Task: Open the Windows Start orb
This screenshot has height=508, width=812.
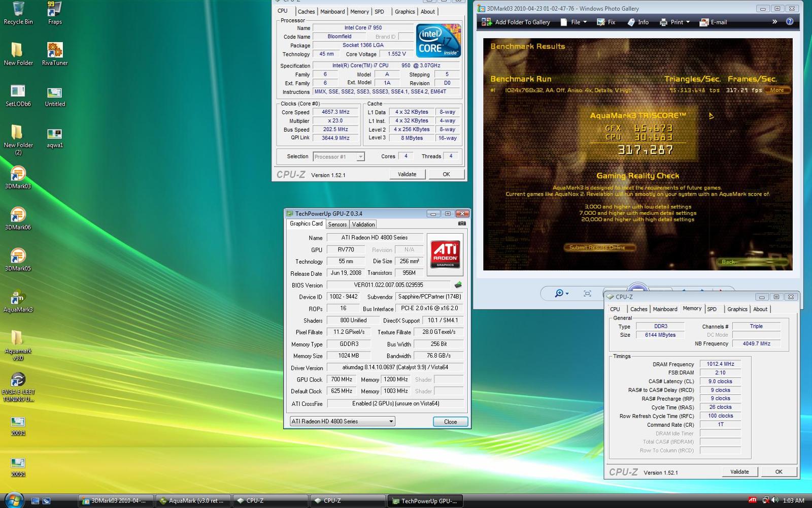Action: point(14,500)
